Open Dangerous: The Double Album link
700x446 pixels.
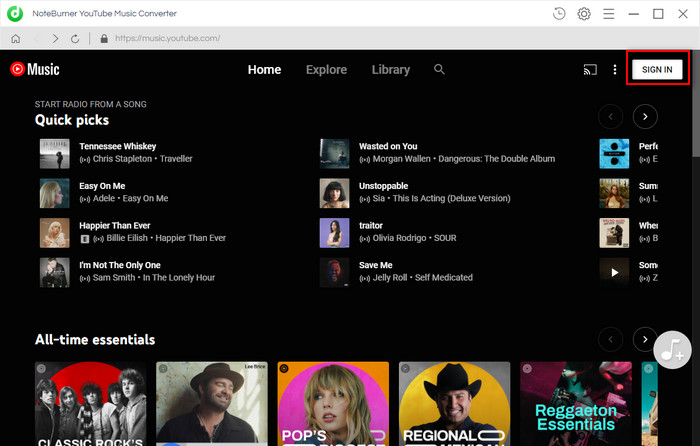pyautogui.click(x=496, y=158)
